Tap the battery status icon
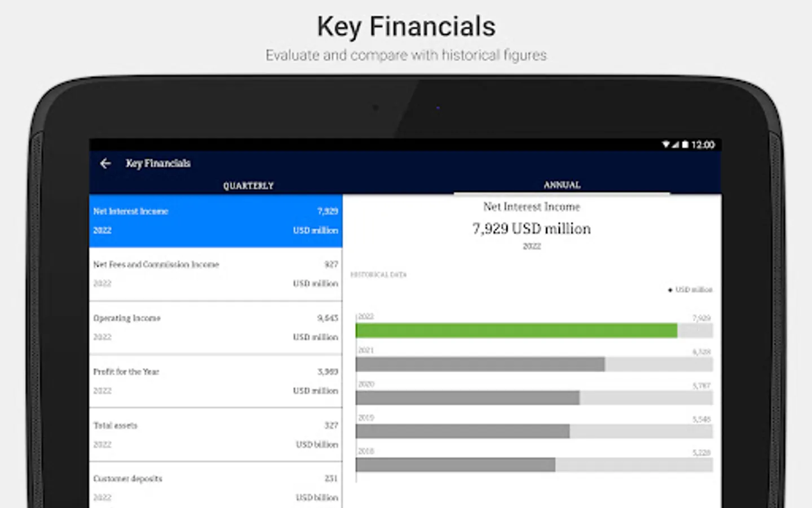Image resolution: width=812 pixels, height=508 pixels. [x=685, y=144]
